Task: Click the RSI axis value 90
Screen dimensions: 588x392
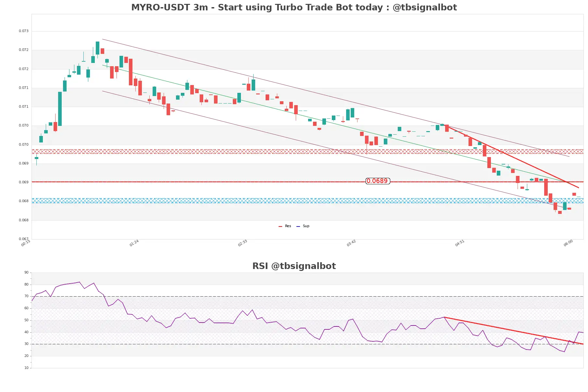Action: (x=26, y=272)
